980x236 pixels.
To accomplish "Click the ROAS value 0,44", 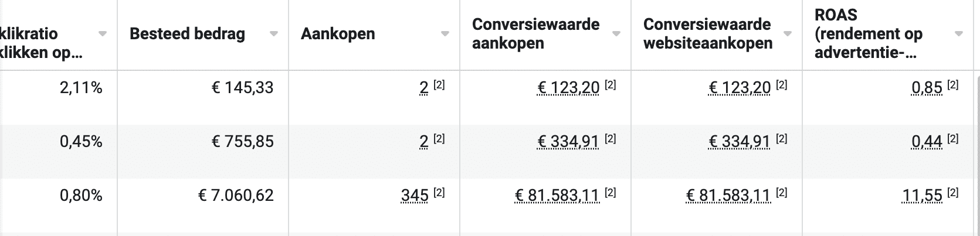I will tap(927, 142).
